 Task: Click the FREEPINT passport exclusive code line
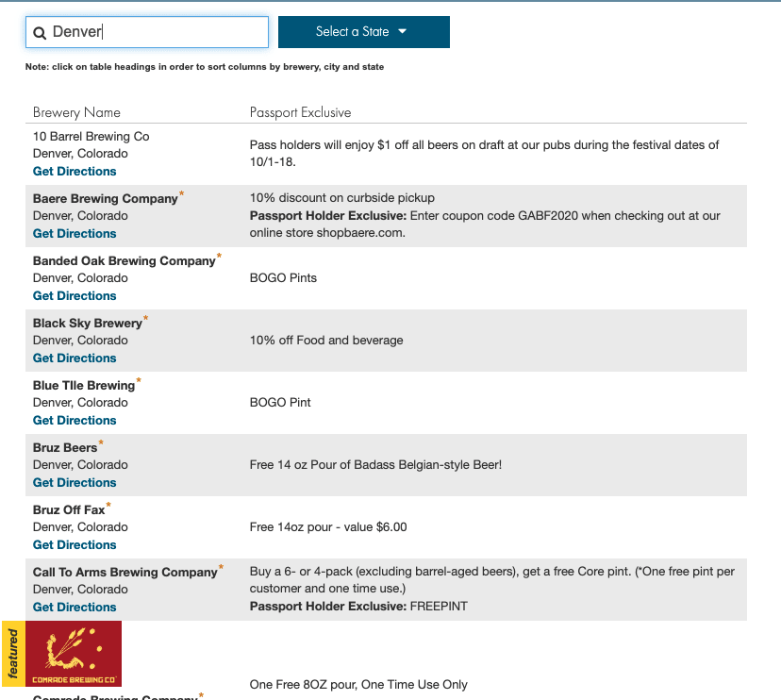358,607
